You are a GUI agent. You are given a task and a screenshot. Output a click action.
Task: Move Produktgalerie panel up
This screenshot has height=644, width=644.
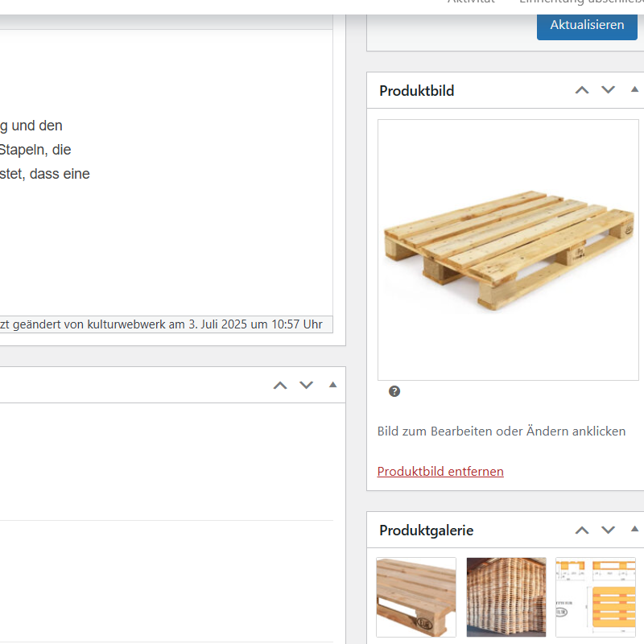[x=581, y=530]
